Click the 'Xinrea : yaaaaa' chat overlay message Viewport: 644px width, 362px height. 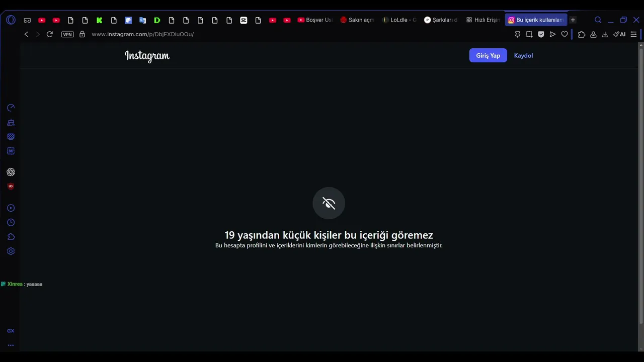coord(22,284)
